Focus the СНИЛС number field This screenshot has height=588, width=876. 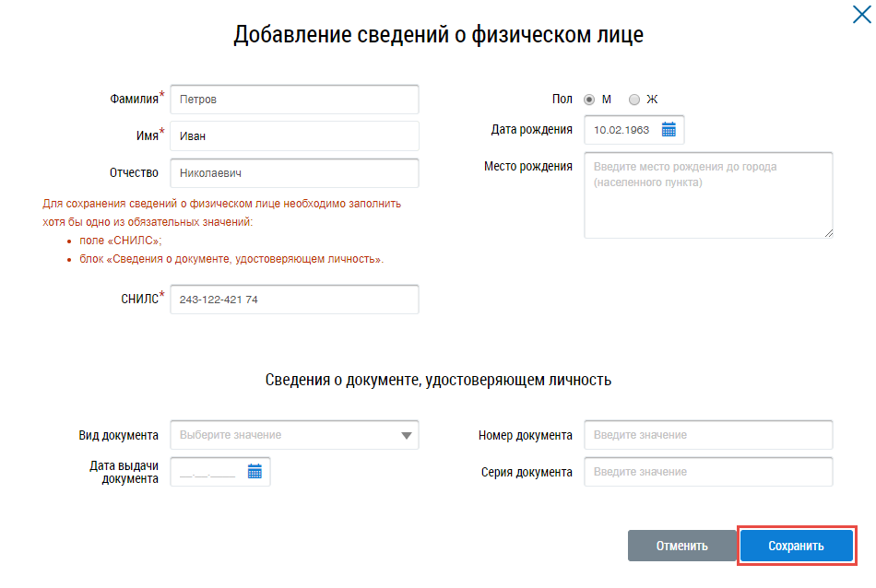tap(294, 300)
